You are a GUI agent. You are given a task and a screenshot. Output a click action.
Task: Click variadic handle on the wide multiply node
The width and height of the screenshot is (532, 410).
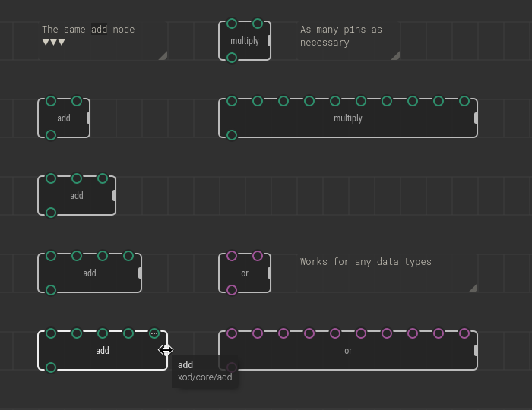pos(477,118)
